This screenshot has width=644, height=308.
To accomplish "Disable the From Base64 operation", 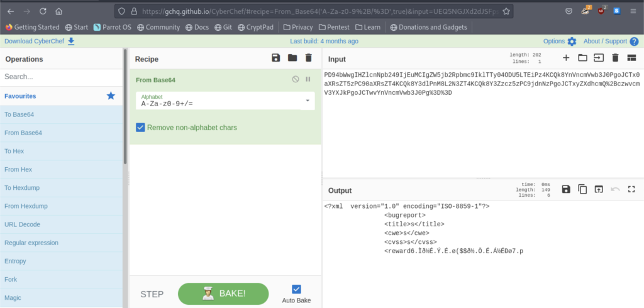I will click(296, 79).
